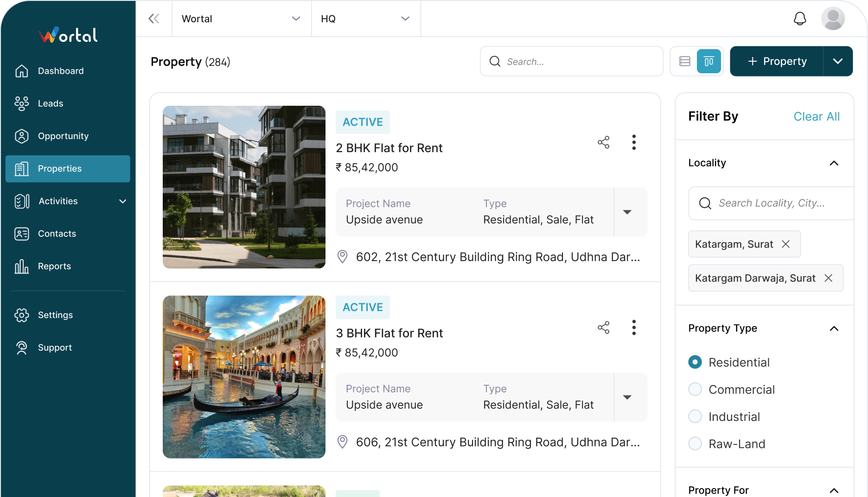The image size is (868, 497).
Task: Go to Reports in sidebar
Action: pyautogui.click(x=54, y=266)
